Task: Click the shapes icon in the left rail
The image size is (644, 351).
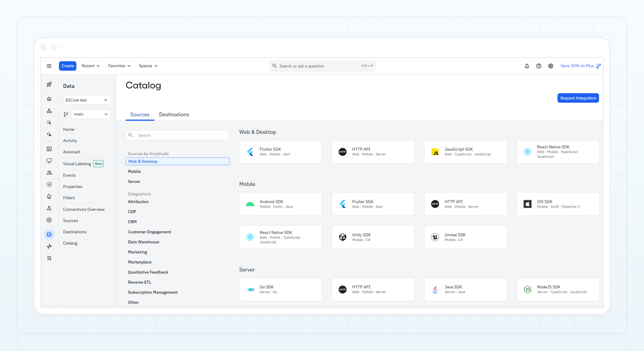Action: click(x=49, y=111)
